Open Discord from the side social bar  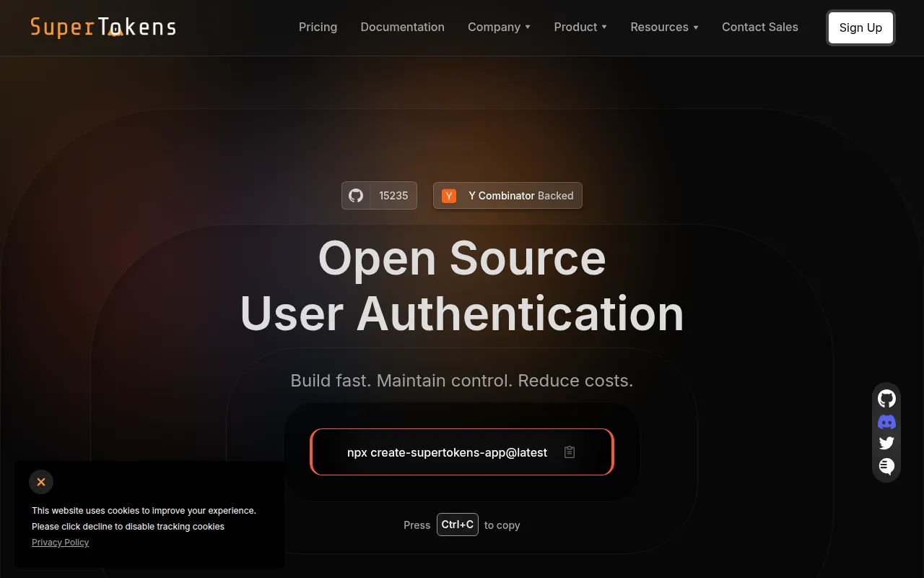coord(886,422)
